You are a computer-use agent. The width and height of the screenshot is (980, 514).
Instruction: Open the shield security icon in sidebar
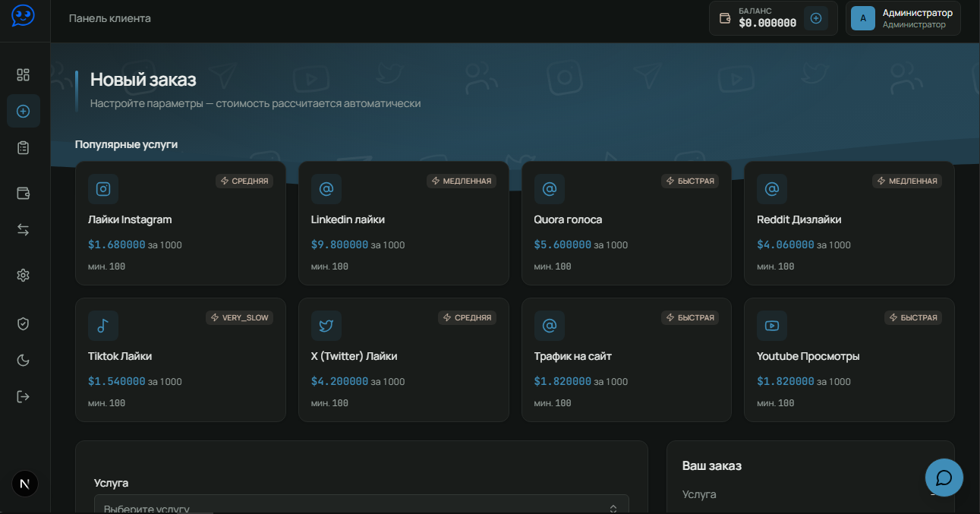[23, 323]
